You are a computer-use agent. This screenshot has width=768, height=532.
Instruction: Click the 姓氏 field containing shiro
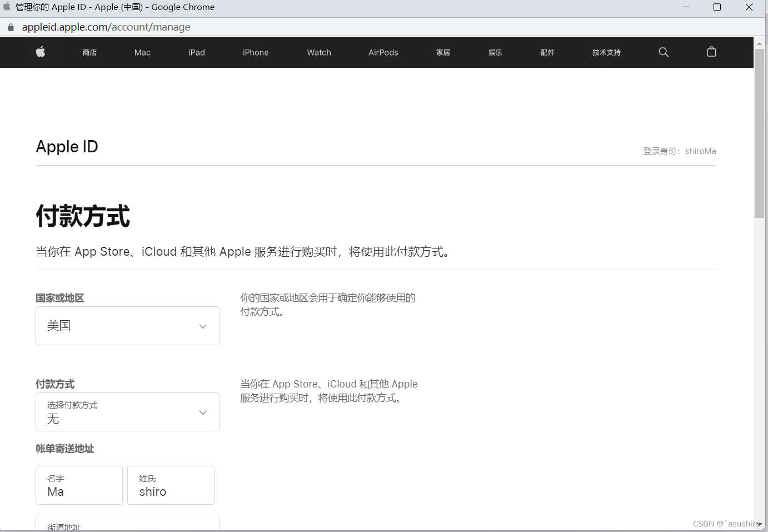tap(171, 485)
